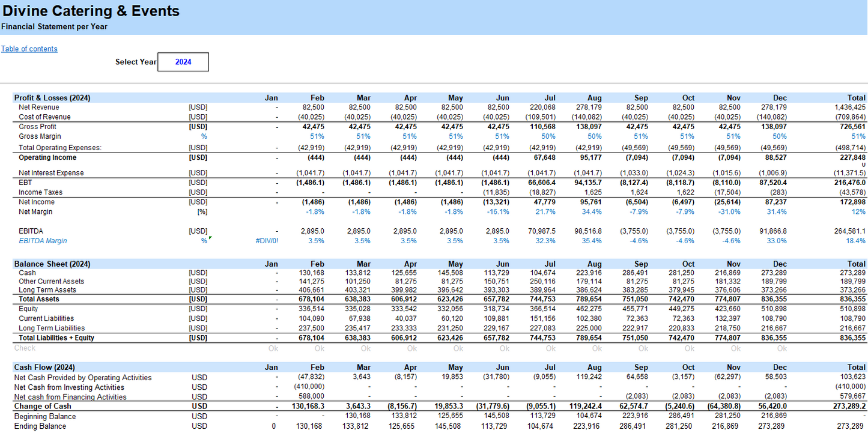The width and height of the screenshot is (868, 439).
Task: Select the July Gross Profit cell 110,568
Action: click(541, 127)
